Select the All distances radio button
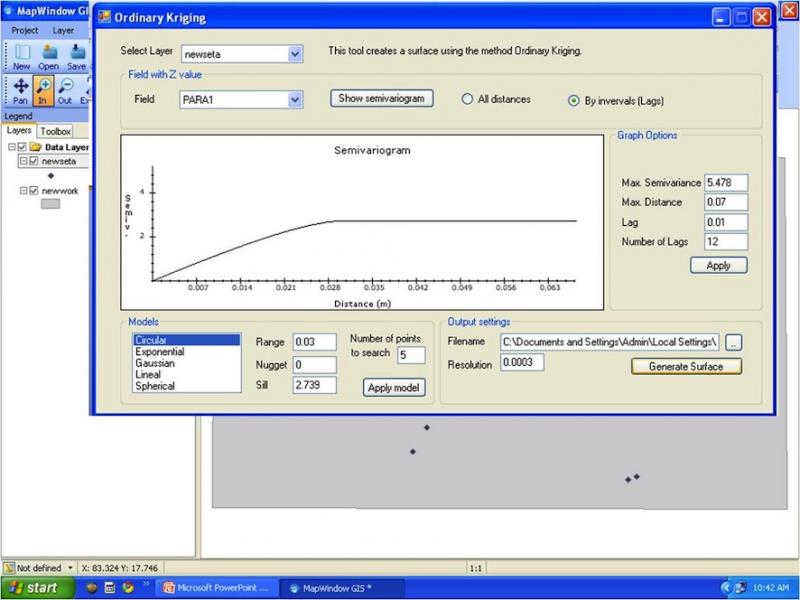The image size is (800, 600). coord(467,99)
